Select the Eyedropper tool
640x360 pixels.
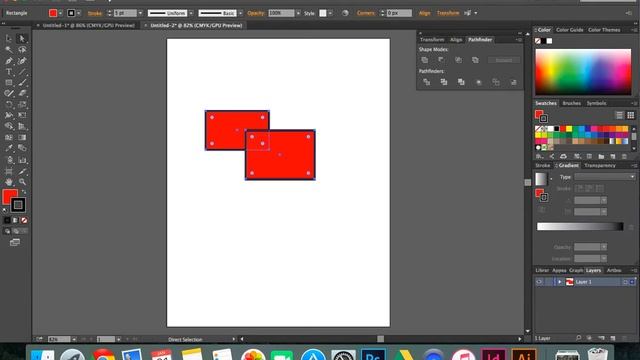(x=9, y=148)
